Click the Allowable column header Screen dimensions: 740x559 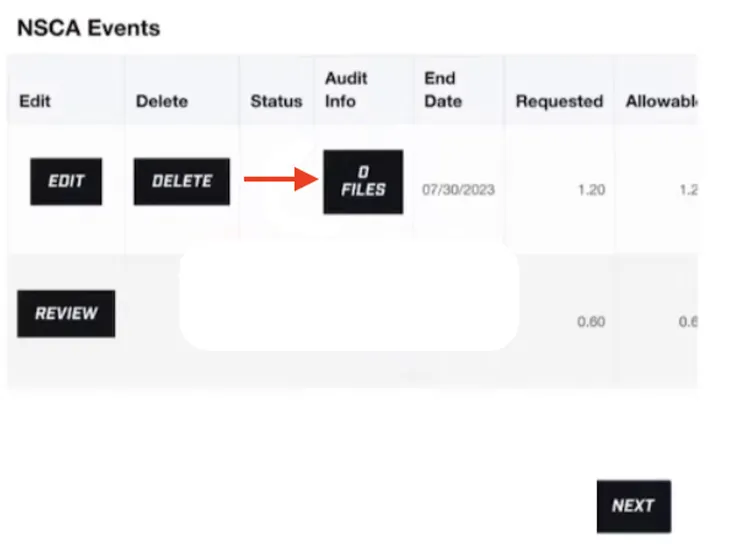(x=661, y=101)
